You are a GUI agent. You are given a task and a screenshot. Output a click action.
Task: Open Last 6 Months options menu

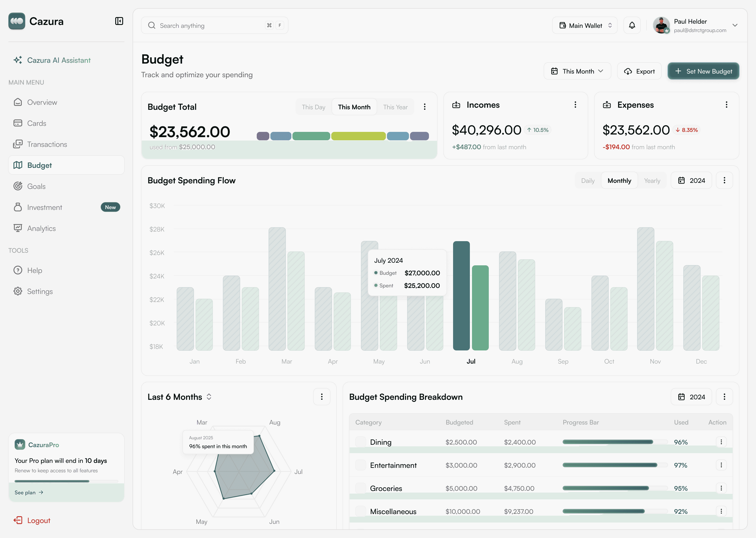[x=322, y=397]
